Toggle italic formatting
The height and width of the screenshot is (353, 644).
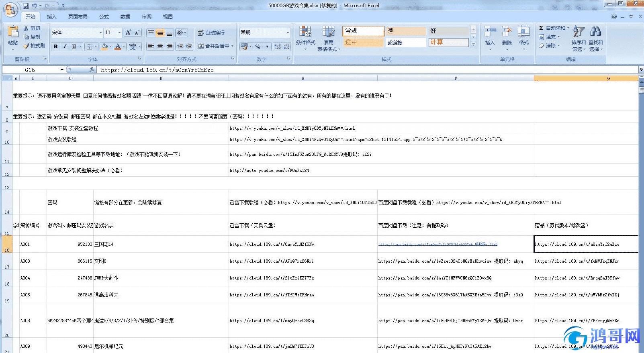pos(65,47)
